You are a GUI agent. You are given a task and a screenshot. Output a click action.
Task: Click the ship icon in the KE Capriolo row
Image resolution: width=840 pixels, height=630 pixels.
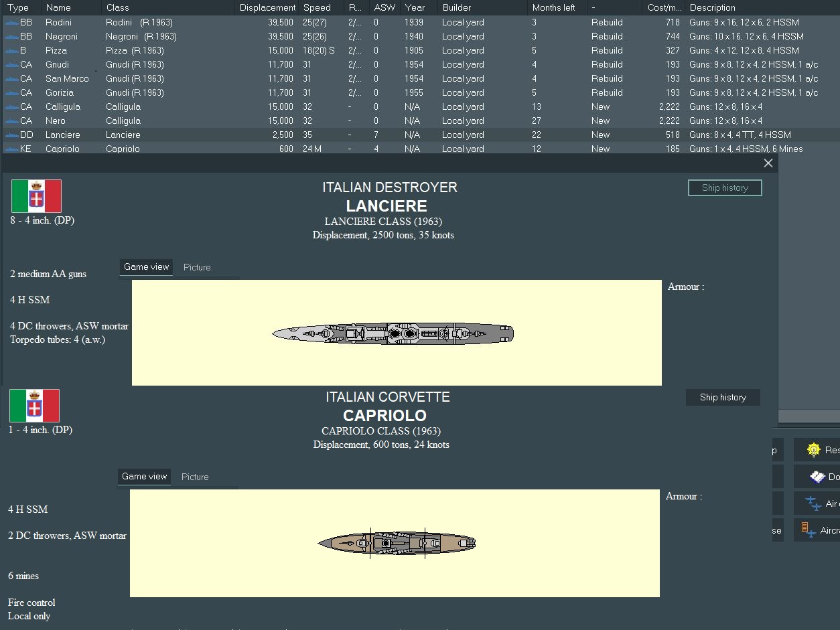[11, 149]
